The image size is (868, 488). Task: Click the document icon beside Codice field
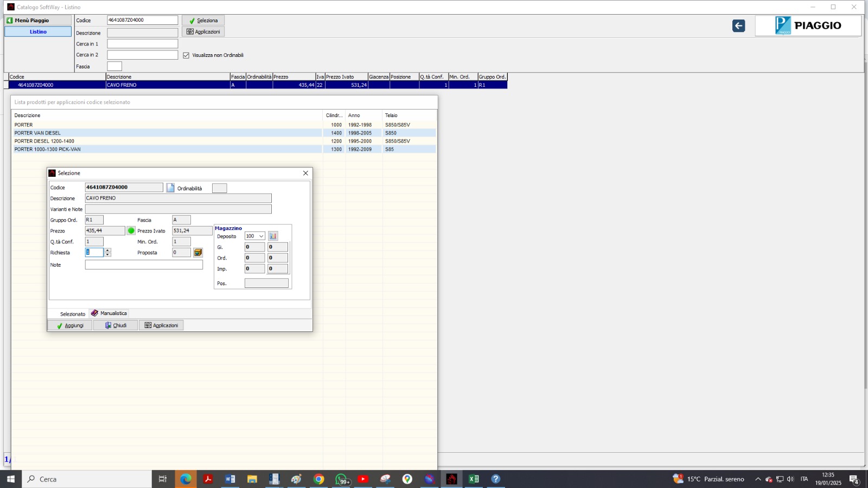pyautogui.click(x=170, y=188)
